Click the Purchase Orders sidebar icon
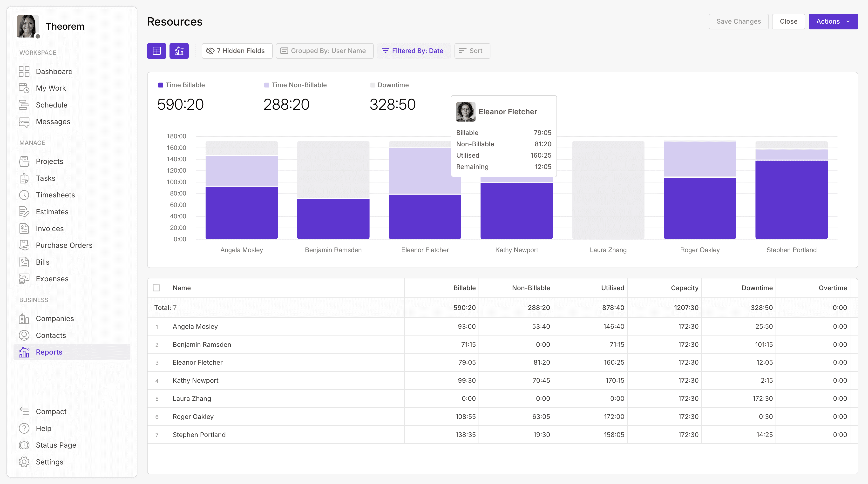Image resolution: width=868 pixels, height=484 pixels. coord(24,245)
